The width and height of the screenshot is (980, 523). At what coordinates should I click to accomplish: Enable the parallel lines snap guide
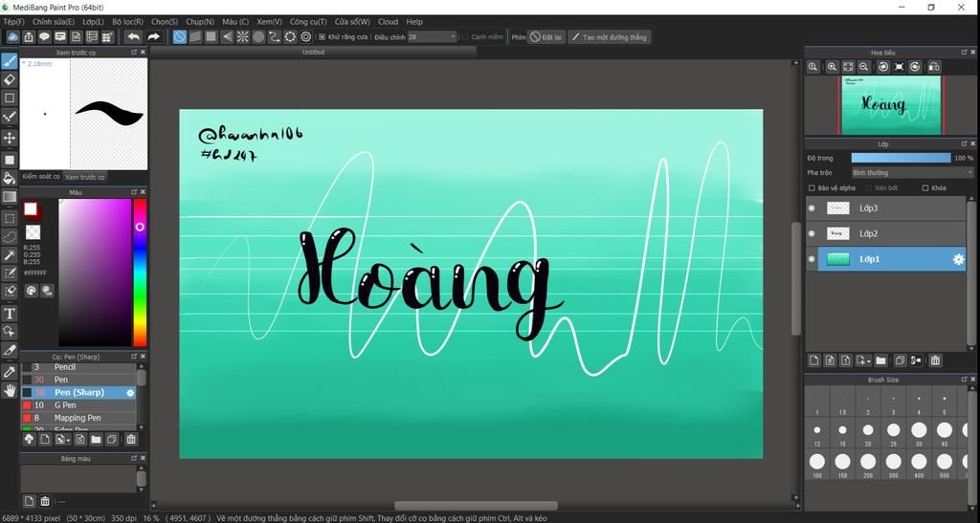click(195, 37)
